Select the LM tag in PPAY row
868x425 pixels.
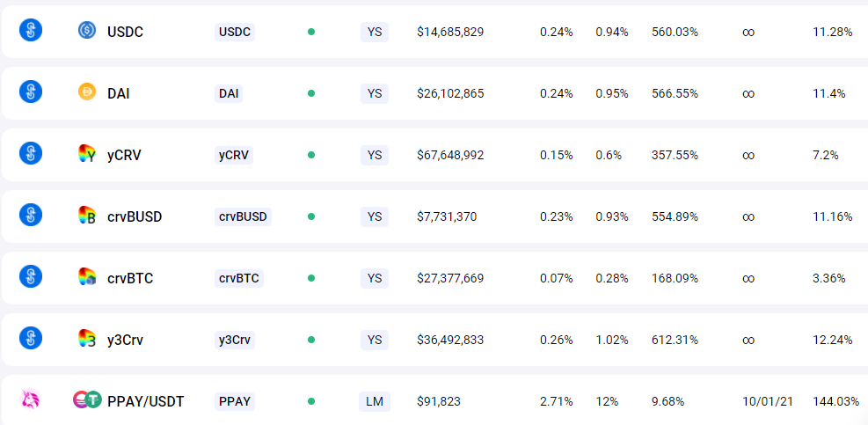pos(375,401)
